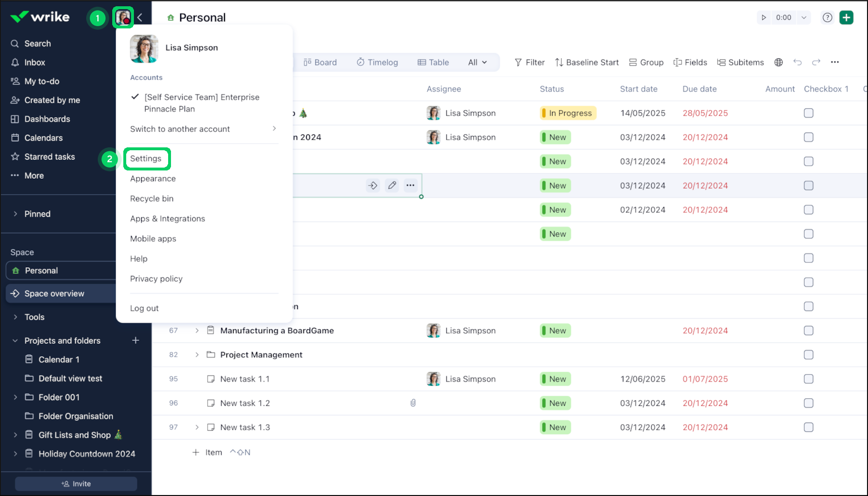Toggle checkbox in the In Progress row
The width and height of the screenshot is (868, 496).
(x=808, y=113)
